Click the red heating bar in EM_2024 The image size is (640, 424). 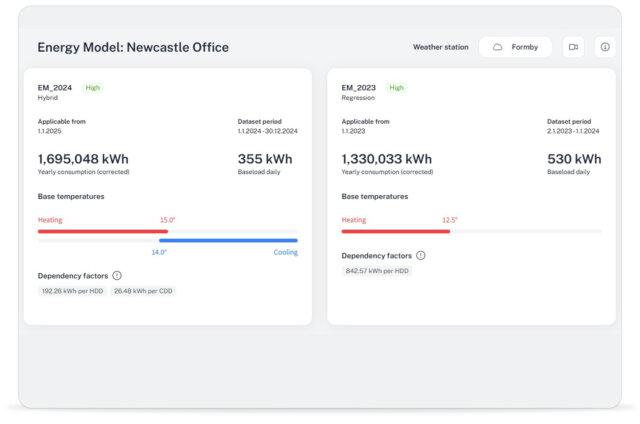click(103, 231)
